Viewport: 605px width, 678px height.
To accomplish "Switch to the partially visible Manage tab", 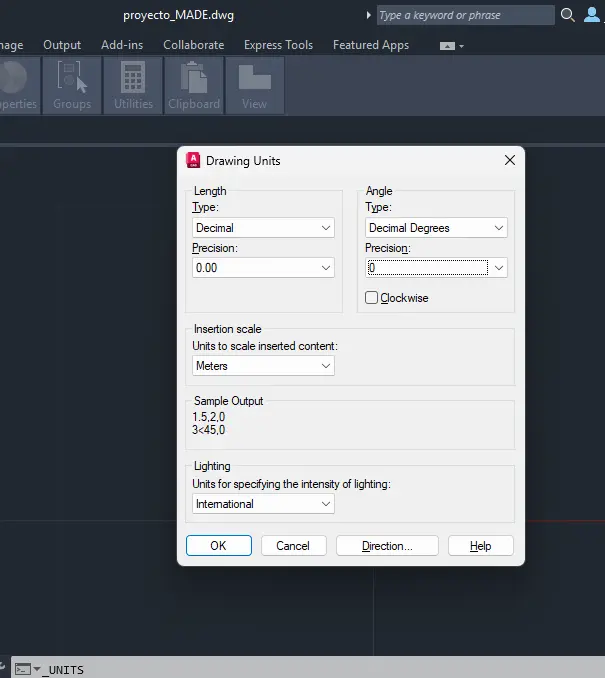I will pos(12,45).
